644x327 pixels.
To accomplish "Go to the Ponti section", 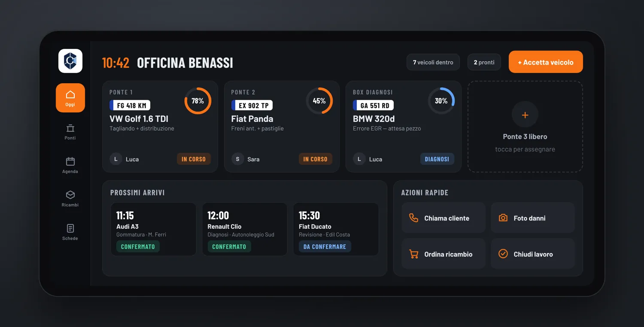I will click(x=70, y=131).
